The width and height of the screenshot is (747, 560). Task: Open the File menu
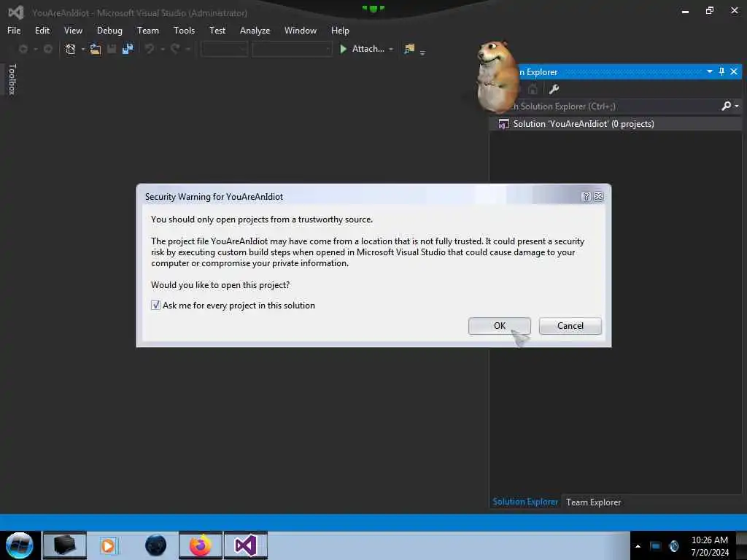click(x=14, y=31)
